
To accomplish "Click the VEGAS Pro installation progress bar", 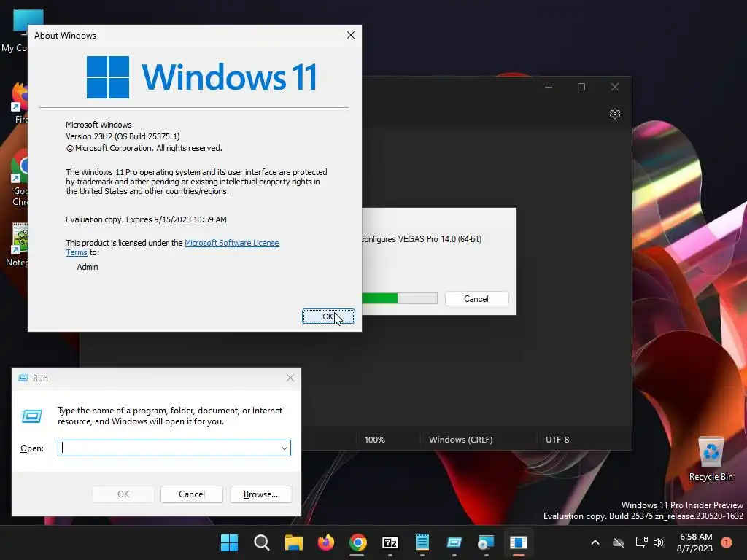I will click(399, 298).
